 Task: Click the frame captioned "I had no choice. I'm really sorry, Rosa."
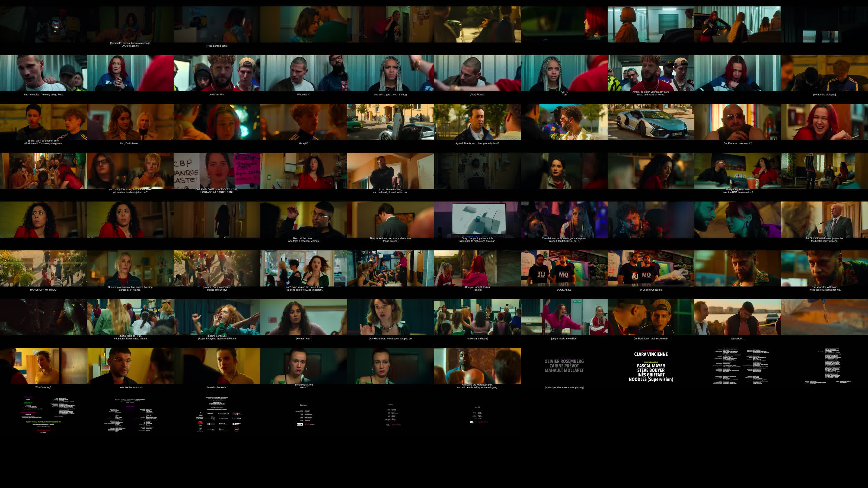(x=43, y=73)
